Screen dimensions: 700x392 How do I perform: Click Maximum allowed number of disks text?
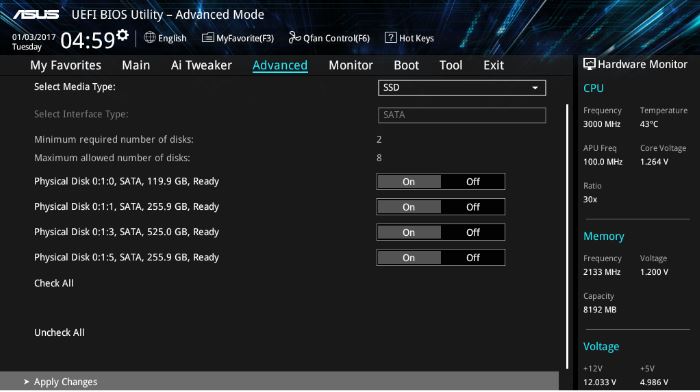pos(112,158)
